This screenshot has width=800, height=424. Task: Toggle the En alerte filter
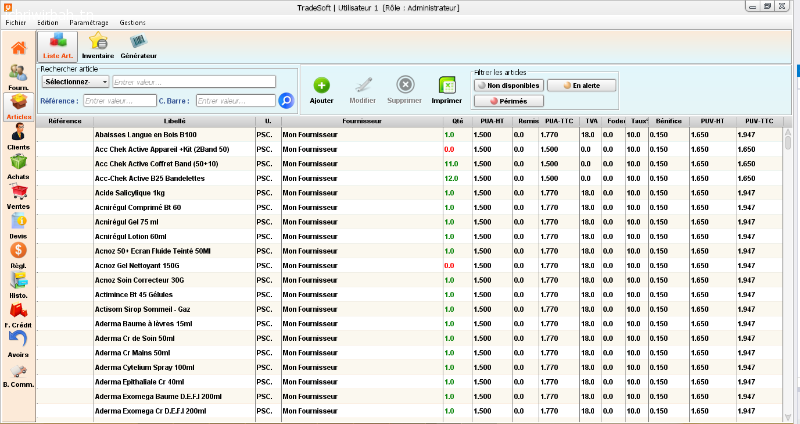[582, 86]
